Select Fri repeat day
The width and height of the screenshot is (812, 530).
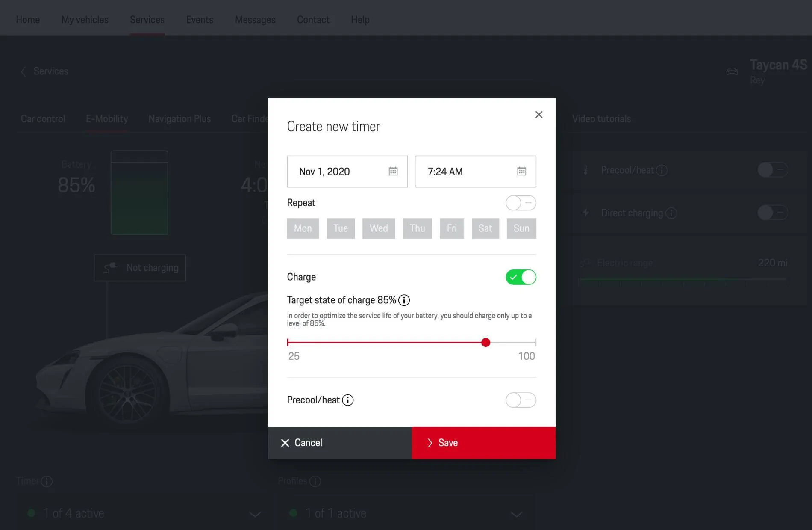click(452, 228)
